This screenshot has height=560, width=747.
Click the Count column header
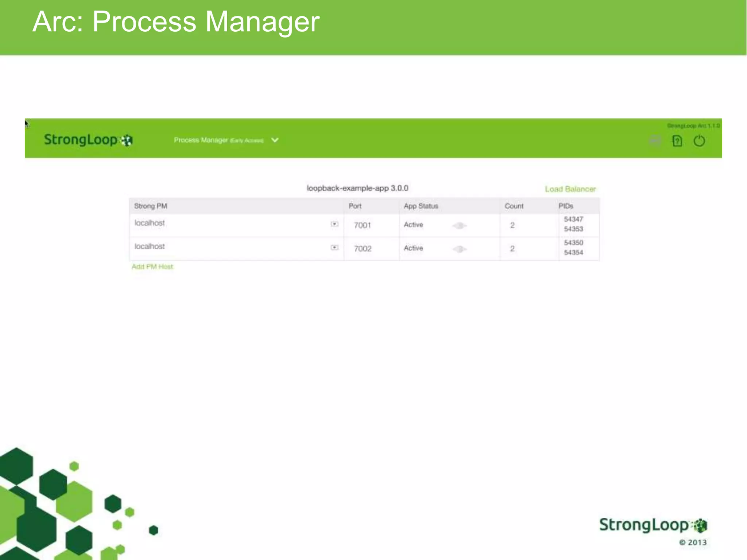click(514, 206)
